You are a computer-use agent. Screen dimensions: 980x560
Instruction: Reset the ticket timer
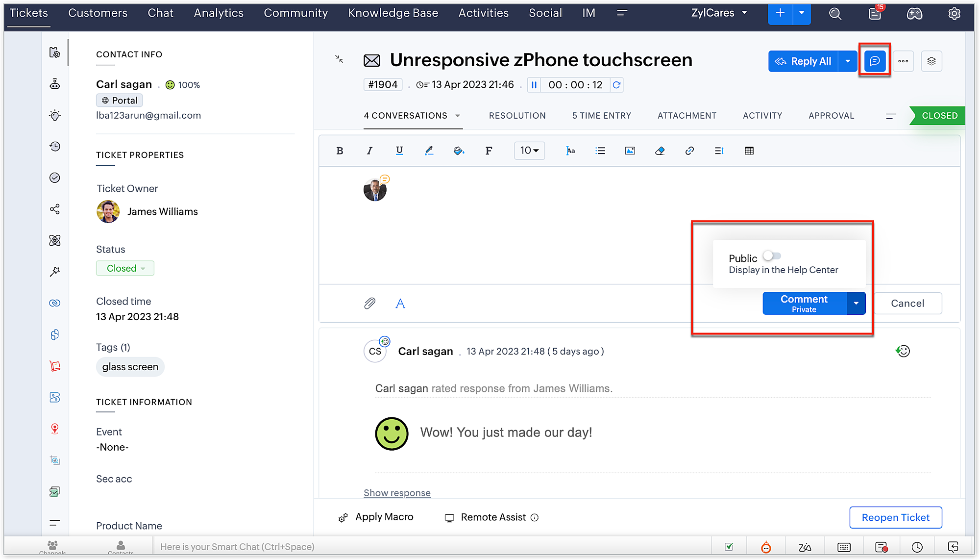[x=616, y=85]
